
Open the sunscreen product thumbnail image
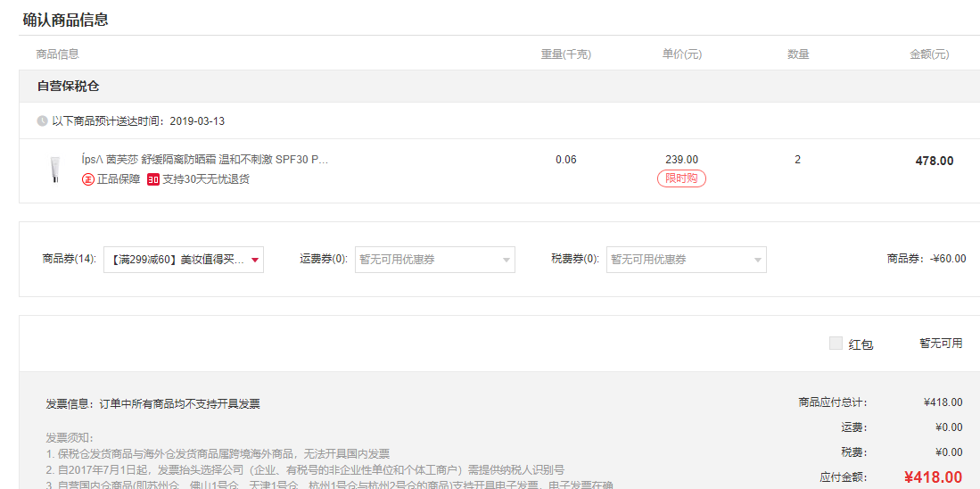pyautogui.click(x=55, y=169)
